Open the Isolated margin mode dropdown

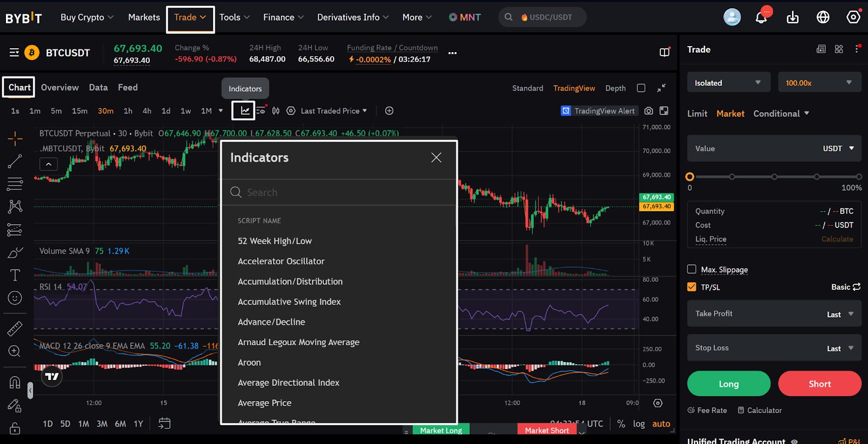point(729,83)
